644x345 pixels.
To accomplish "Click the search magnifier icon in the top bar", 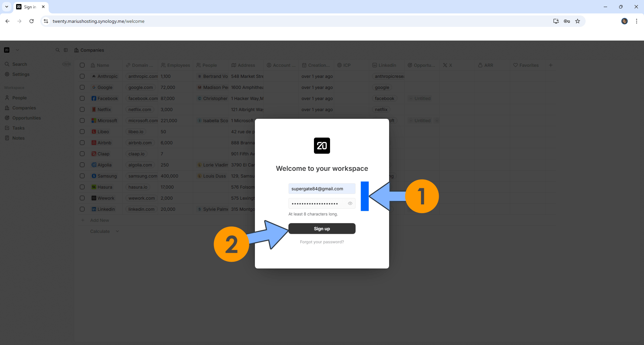I will (57, 50).
